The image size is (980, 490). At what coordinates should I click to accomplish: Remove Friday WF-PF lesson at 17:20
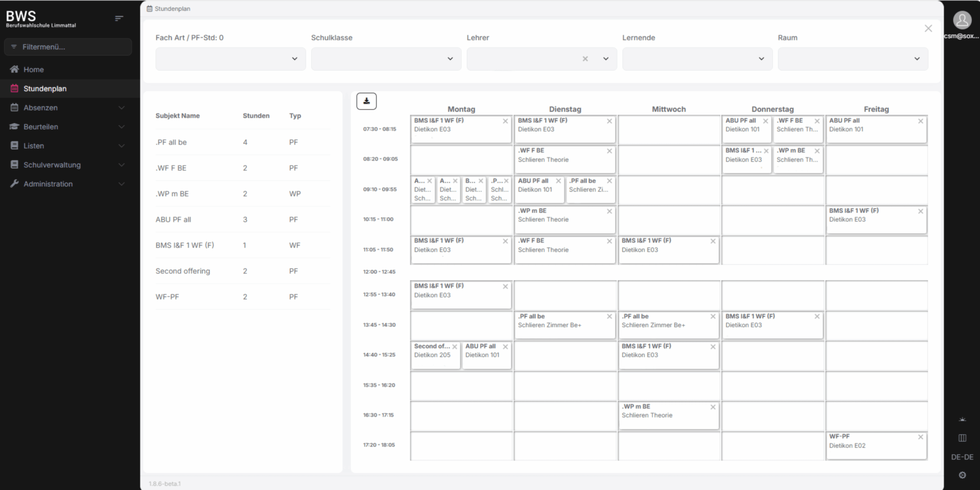click(921, 437)
